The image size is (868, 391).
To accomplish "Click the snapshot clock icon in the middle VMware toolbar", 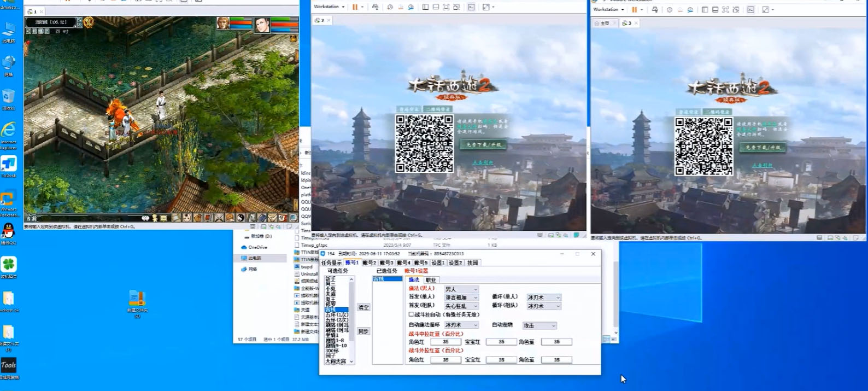I will pos(390,7).
